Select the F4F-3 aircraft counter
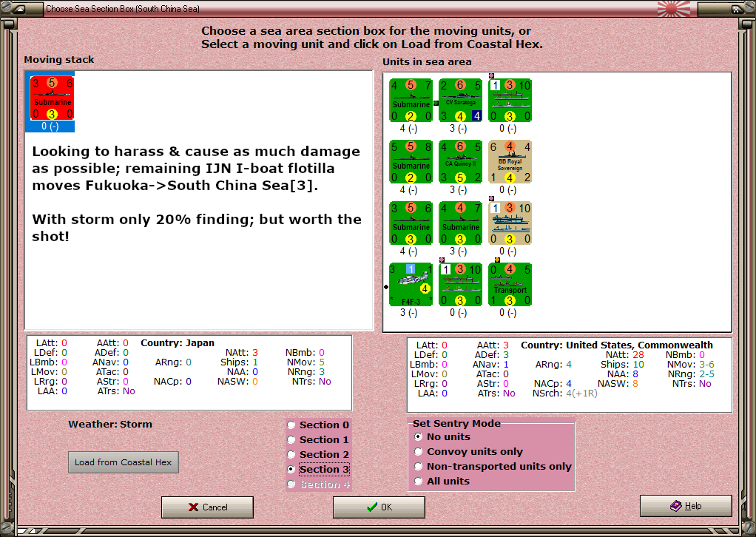 click(x=411, y=285)
